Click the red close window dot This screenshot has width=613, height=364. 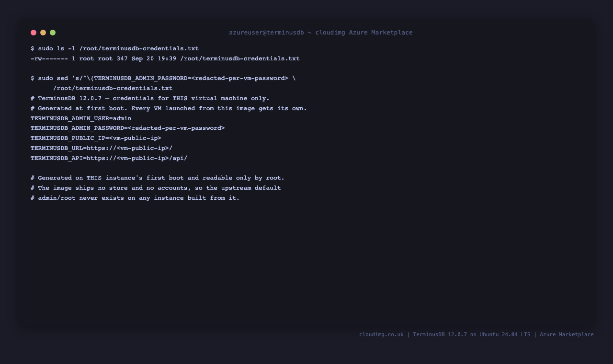point(34,33)
